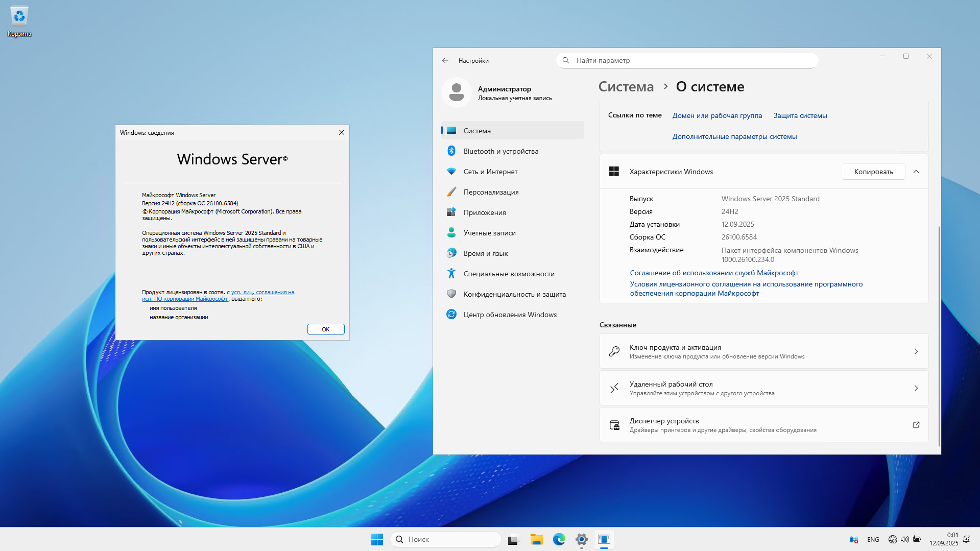Click the Accounts person icon in sidebar

pos(451,232)
